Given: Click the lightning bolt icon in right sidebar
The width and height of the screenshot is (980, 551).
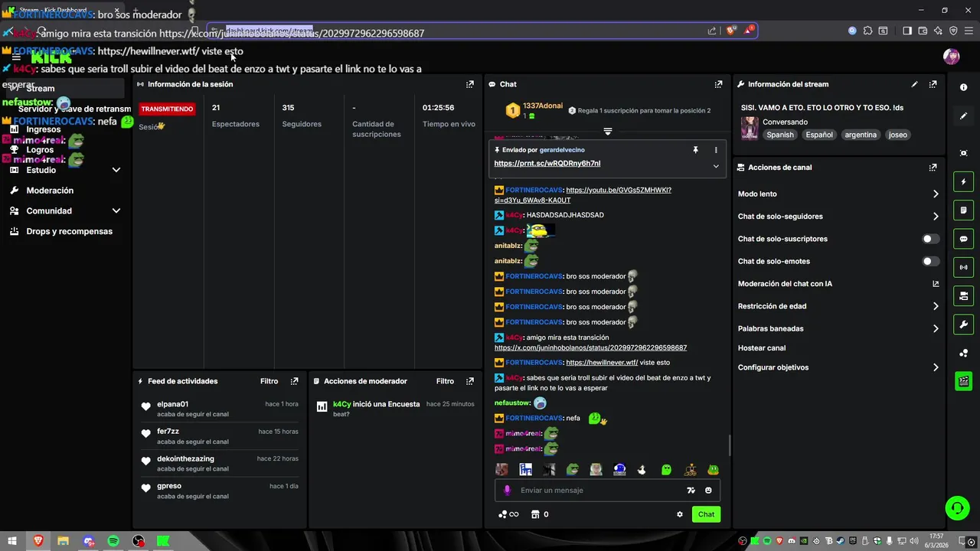Looking at the screenshot, I should click(963, 182).
